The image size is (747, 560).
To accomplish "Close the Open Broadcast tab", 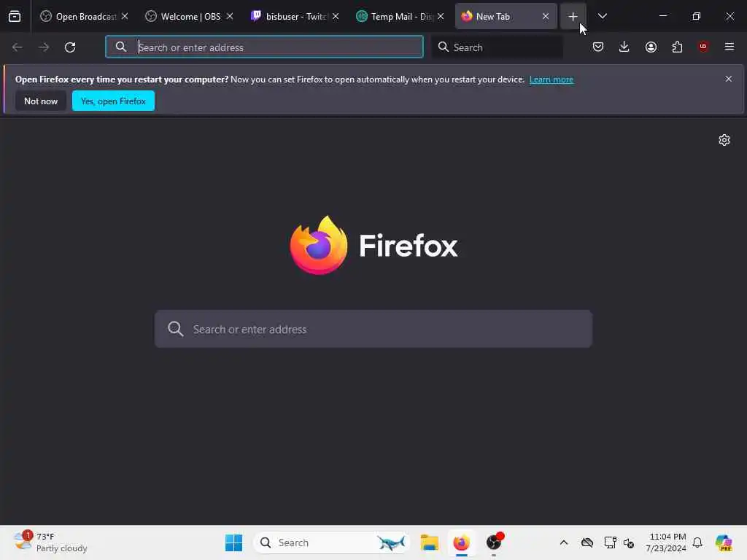I will pyautogui.click(x=125, y=16).
